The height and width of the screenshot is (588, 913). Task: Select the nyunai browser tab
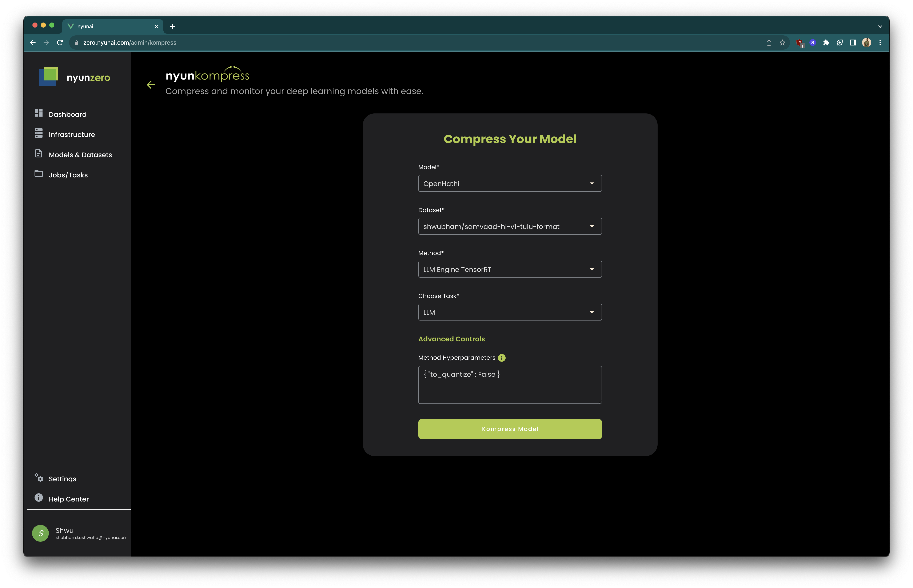113,26
